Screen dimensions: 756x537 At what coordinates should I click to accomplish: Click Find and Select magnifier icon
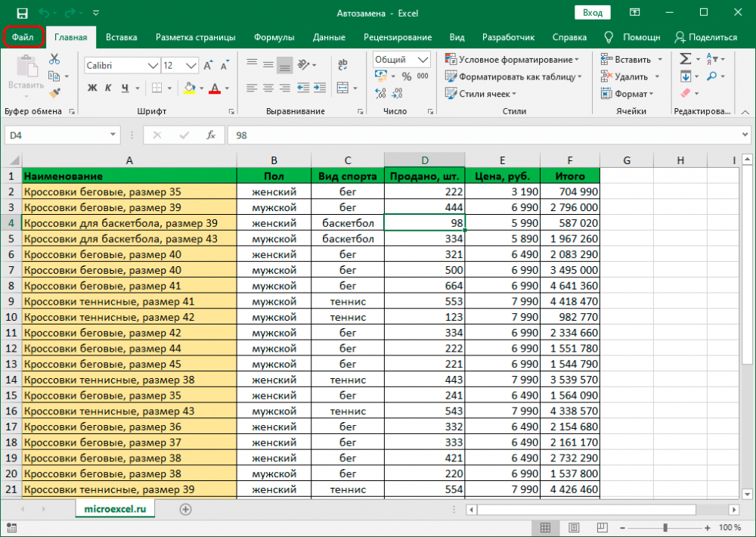click(712, 76)
